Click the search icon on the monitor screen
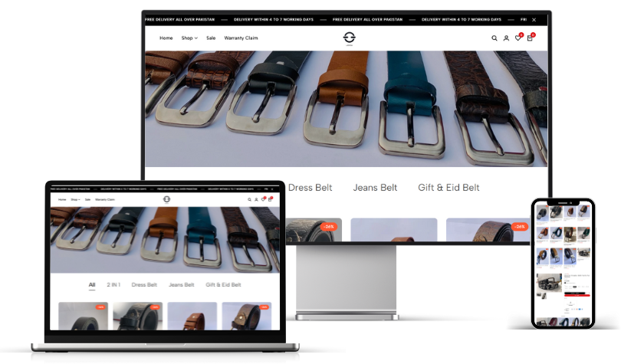This screenshot has height=364, width=621. pos(495,38)
